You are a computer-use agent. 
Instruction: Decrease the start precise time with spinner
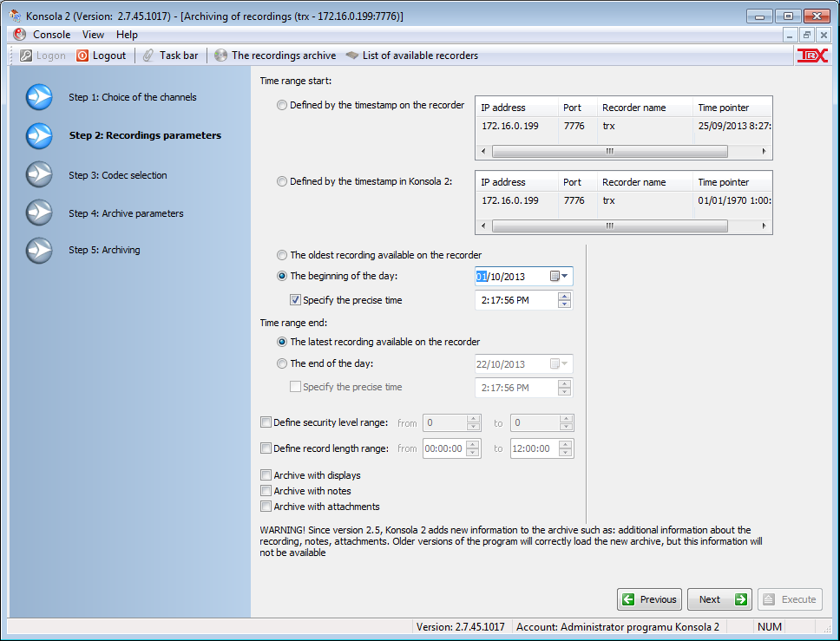(564, 304)
